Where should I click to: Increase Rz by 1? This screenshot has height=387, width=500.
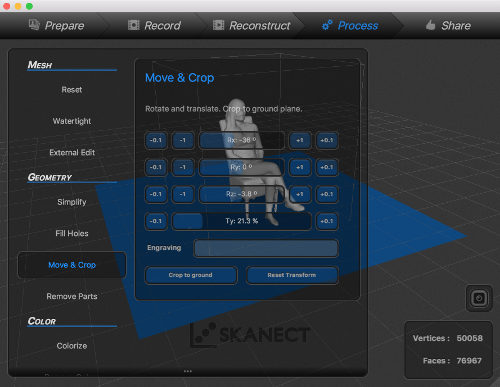coord(300,194)
